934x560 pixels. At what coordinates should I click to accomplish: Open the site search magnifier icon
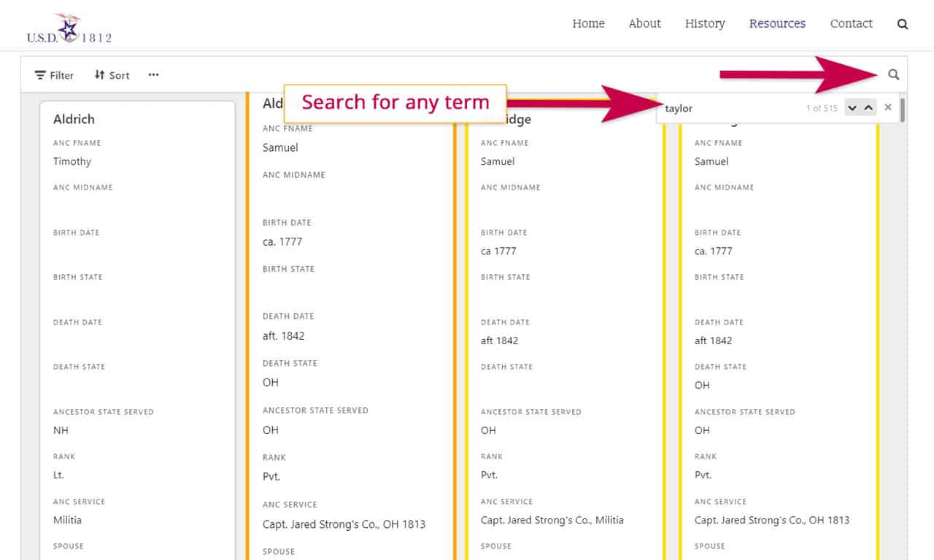pos(903,23)
